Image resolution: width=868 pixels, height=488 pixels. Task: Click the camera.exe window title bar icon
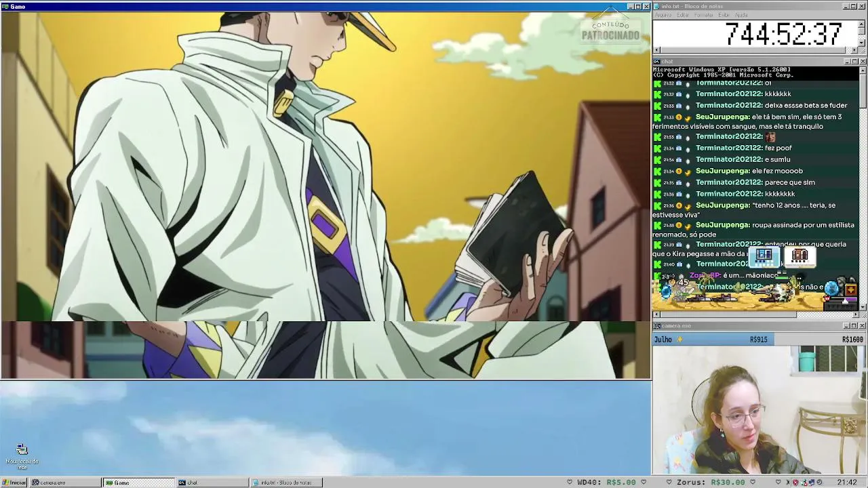coord(656,326)
